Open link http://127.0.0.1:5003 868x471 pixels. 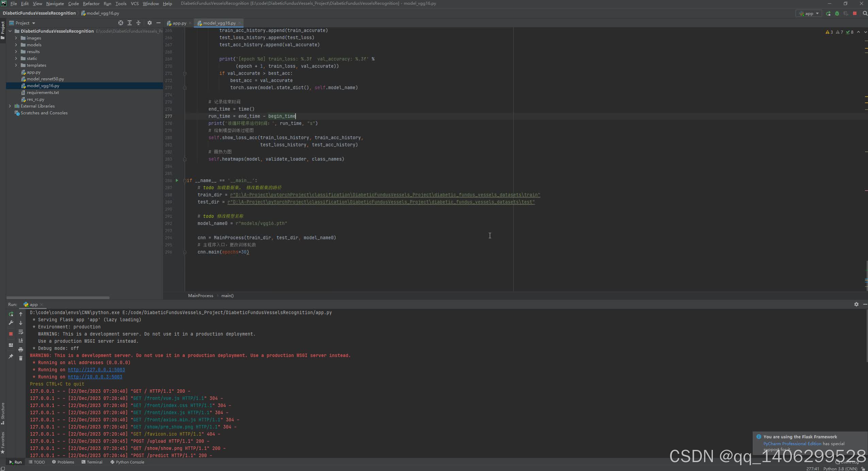[x=96, y=370]
